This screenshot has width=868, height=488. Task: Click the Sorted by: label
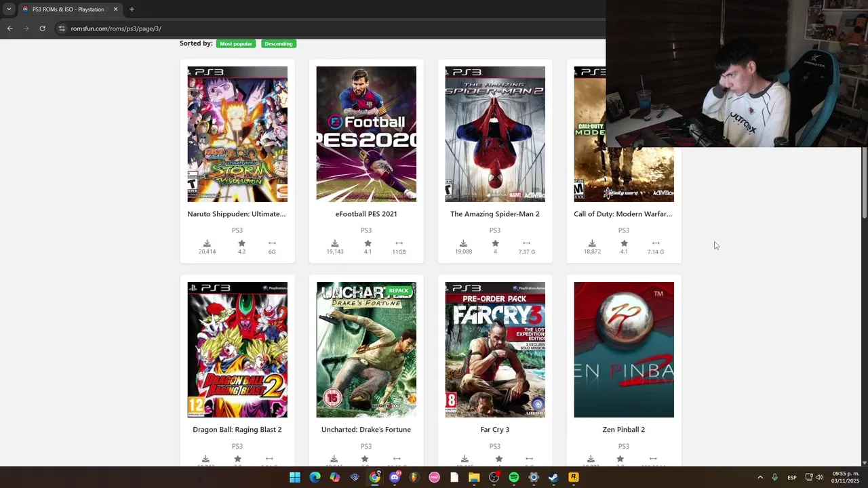point(196,43)
